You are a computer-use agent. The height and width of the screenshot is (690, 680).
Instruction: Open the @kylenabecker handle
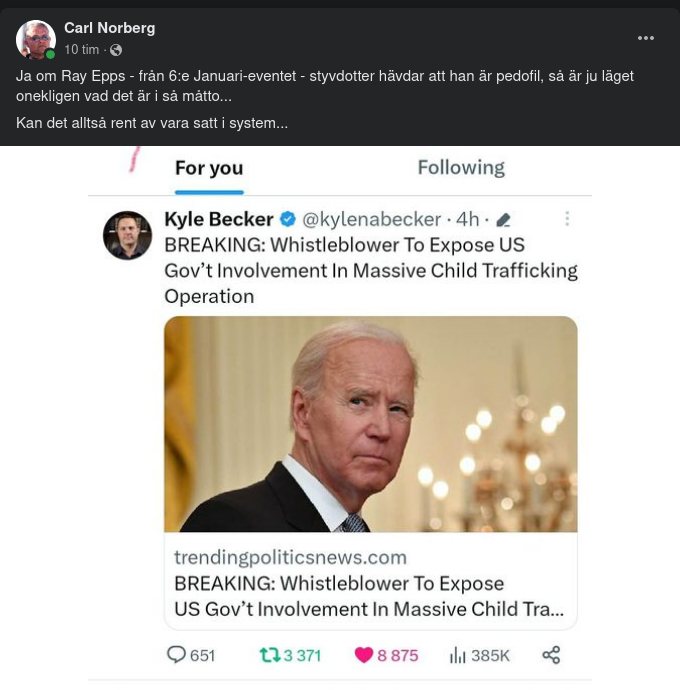coord(372,219)
